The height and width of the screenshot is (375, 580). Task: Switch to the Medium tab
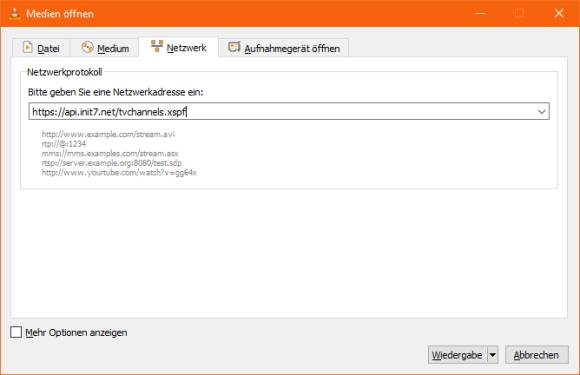pos(105,48)
